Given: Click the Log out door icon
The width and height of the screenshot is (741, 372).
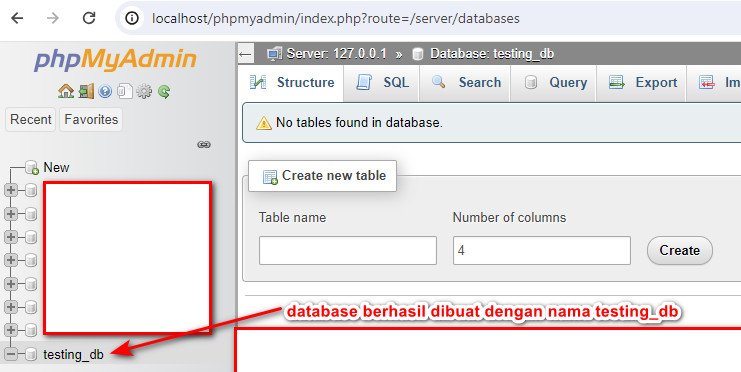Looking at the screenshot, I should click(86, 91).
